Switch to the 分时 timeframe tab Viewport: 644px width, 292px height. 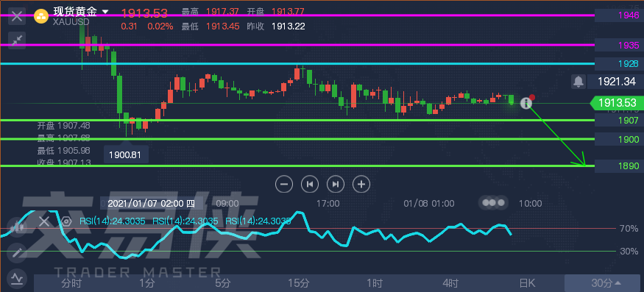[x=71, y=283]
